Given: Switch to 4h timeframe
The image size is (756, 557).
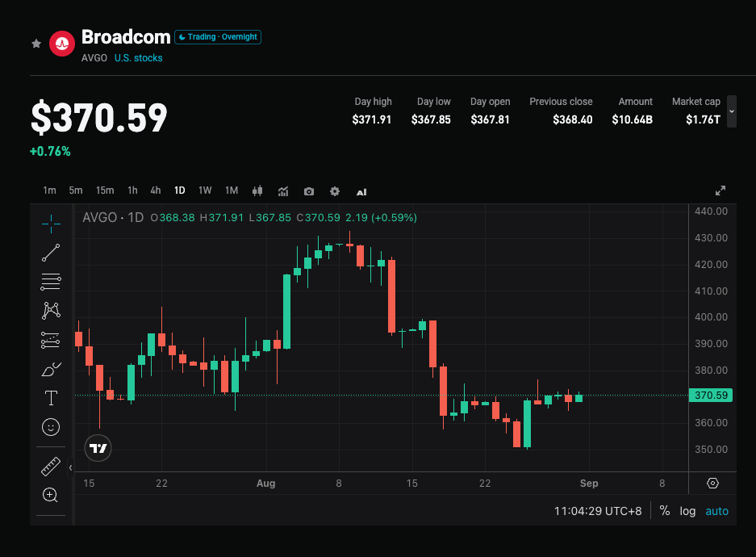Looking at the screenshot, I should click(155, 191).
